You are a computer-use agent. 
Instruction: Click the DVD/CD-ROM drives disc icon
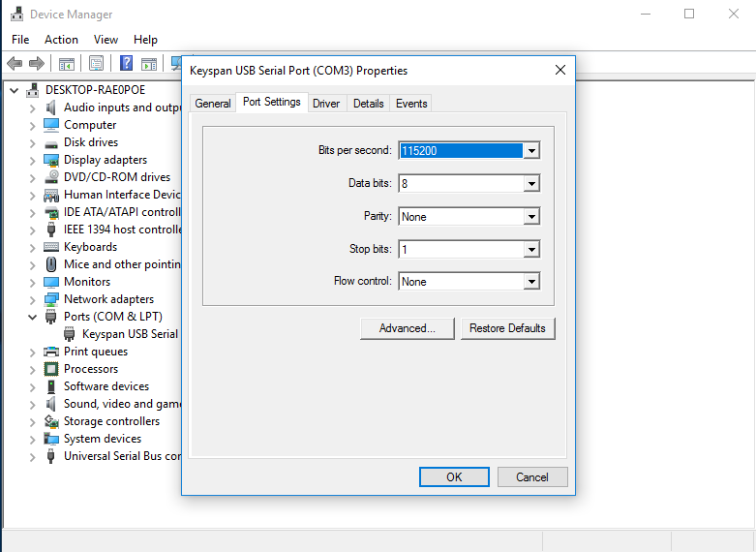(51, 177)
